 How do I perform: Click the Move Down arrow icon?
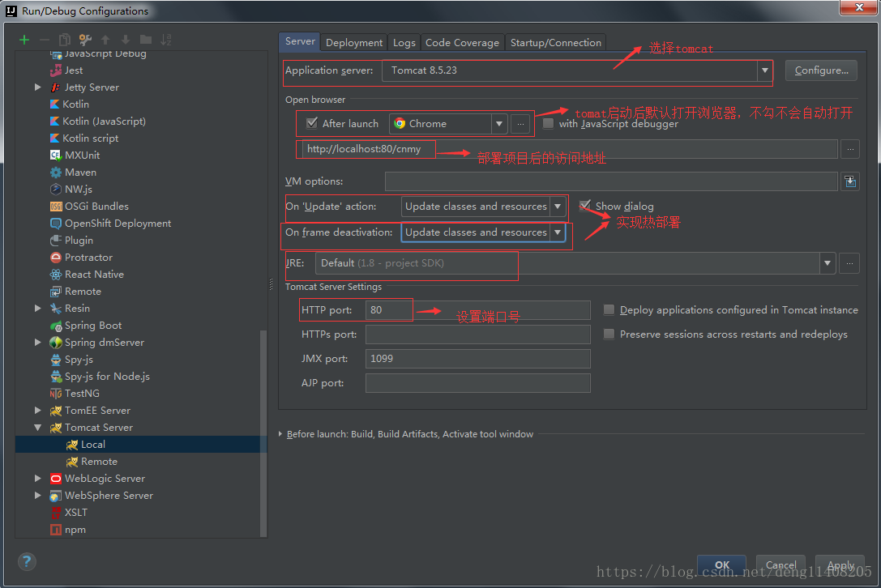[x=126, y=40]
